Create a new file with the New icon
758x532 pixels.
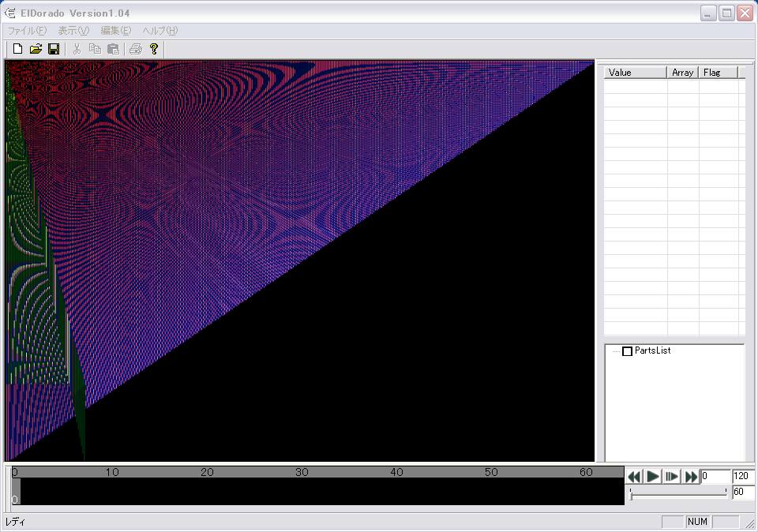(x=17, y=49)
